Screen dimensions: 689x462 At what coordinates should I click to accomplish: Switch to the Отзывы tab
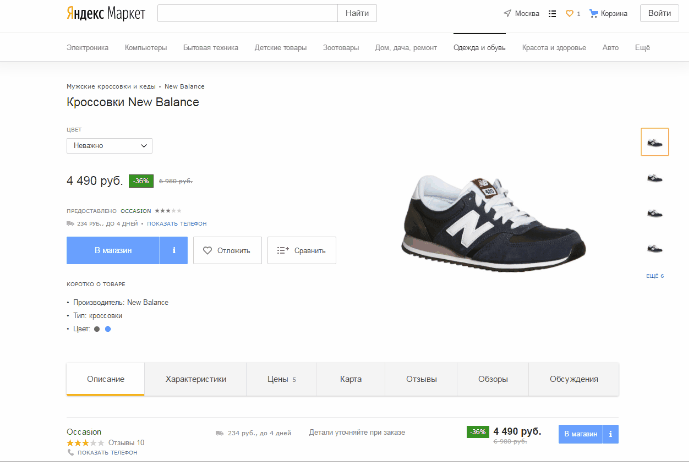421,379
